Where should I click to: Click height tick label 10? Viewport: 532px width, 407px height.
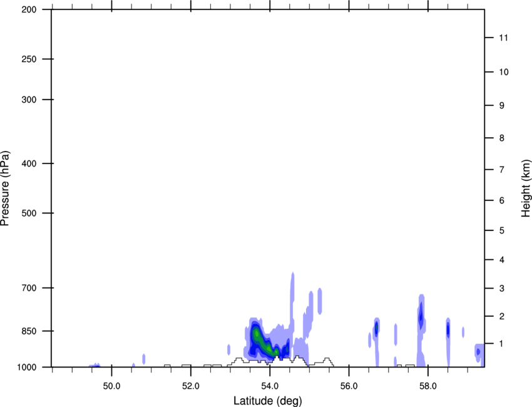click(504, 72)
